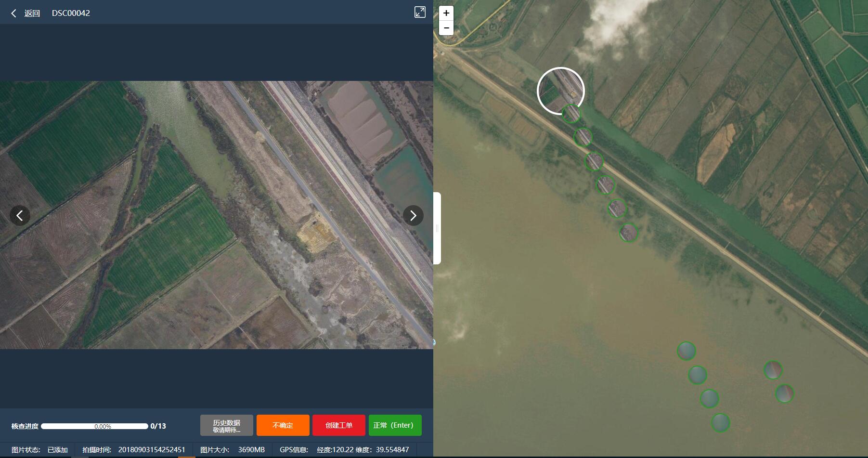Click the GPS coordinates in status bar
868x458 pixels.
tap(363, 450)
